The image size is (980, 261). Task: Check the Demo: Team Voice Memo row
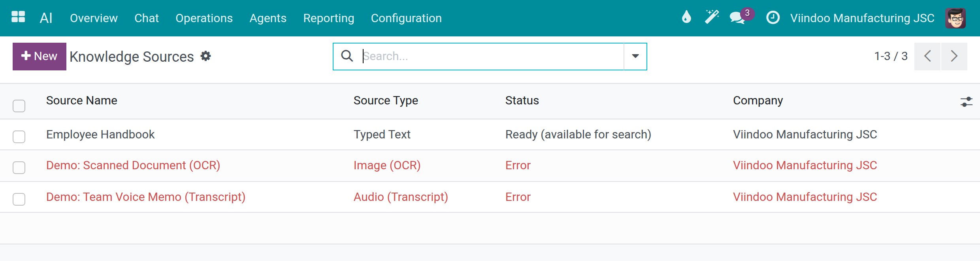pyautogui.click(x=19, y=199)
